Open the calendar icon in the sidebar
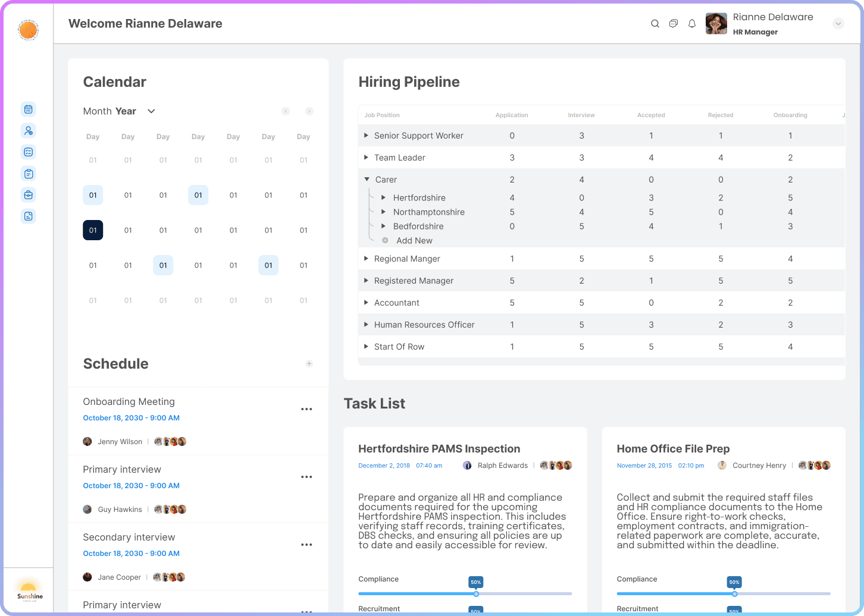The height and width of the screenshot is (616, 864). (x=28, y=109)
